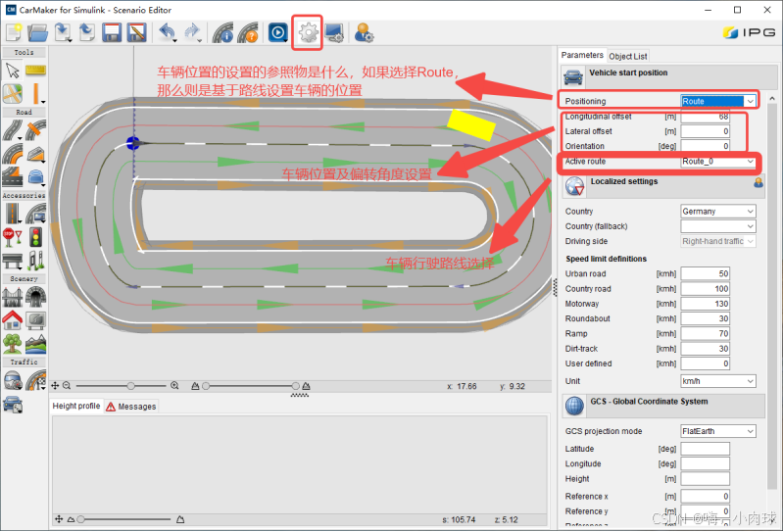Select the lane widening road tool
Image resolution: width=783 pixels, height=532 pixels.
(x=13, y=177)
